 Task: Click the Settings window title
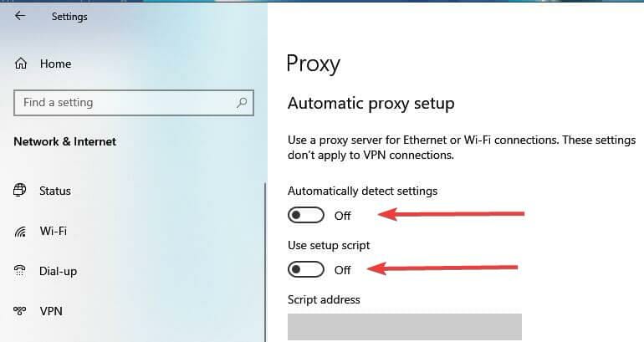(69, 17)
